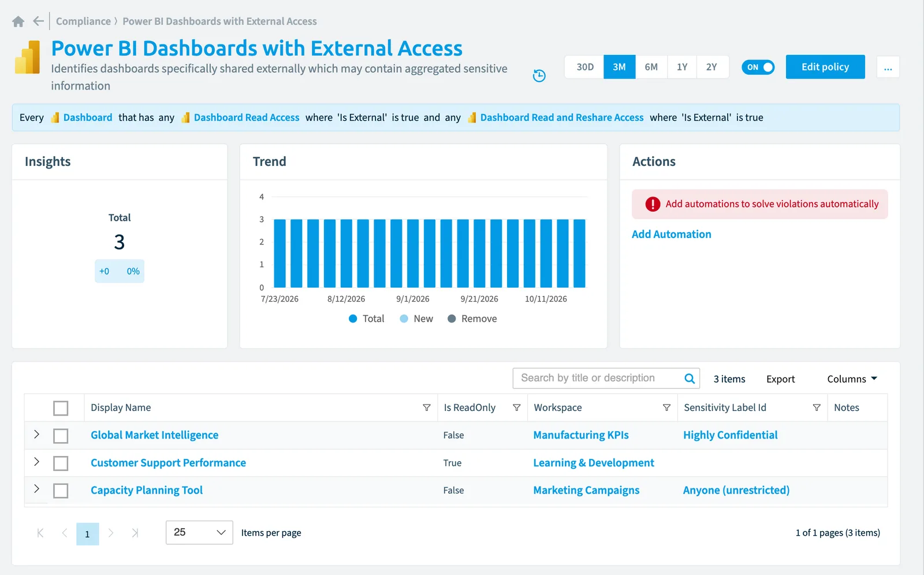Screen dimensions: 924x575
Task: Check the Customer Support Performance row checkbox
Action: [61, 463]
